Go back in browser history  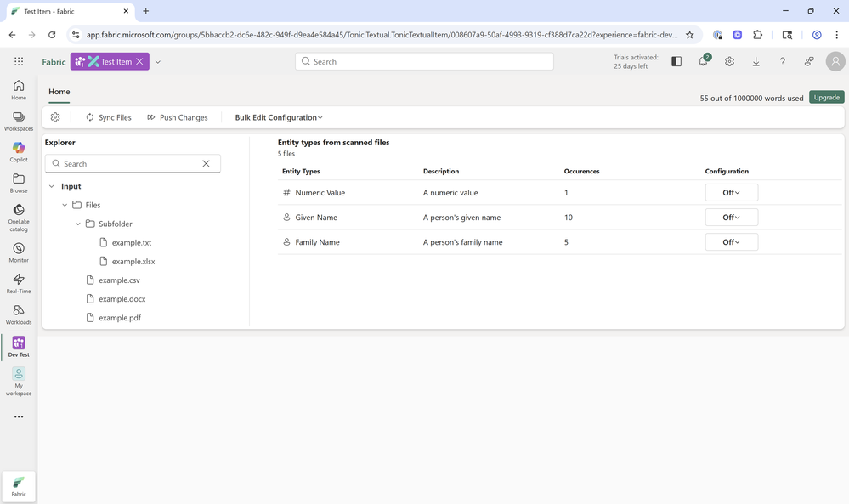pyautogui.click(x=12, y=35)
